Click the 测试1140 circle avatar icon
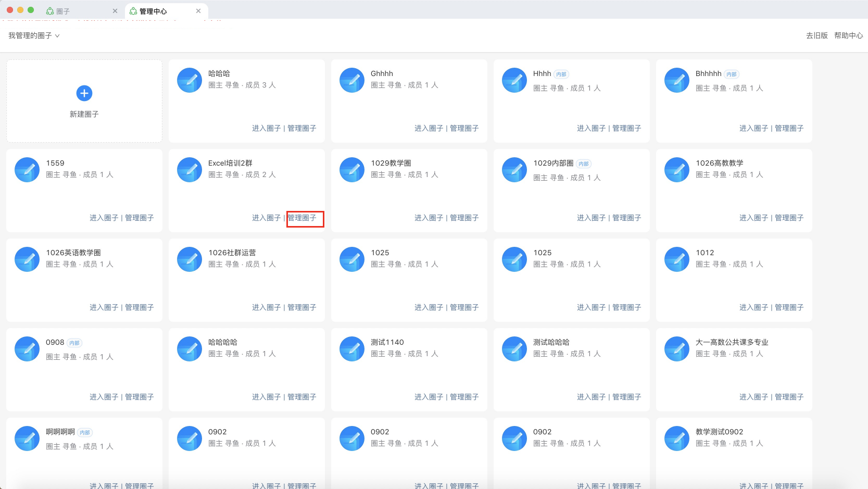 pos(352,349)
